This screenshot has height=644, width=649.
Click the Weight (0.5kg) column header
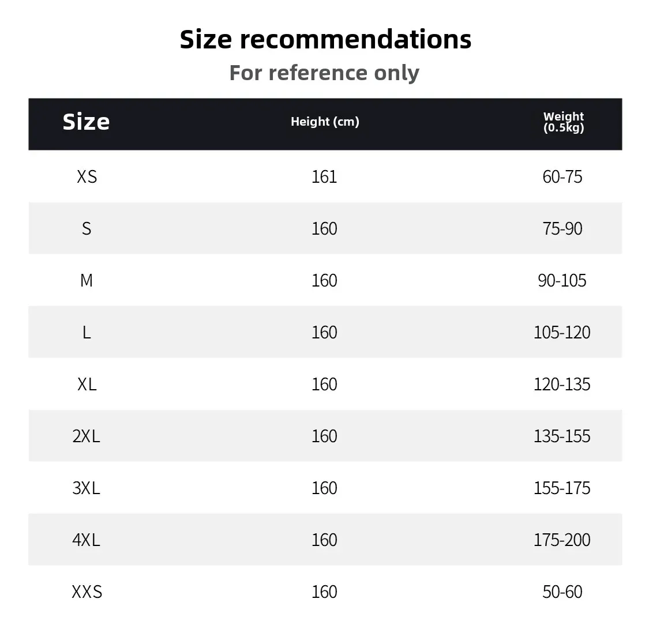pyautogui.click(x=564, y=122)
